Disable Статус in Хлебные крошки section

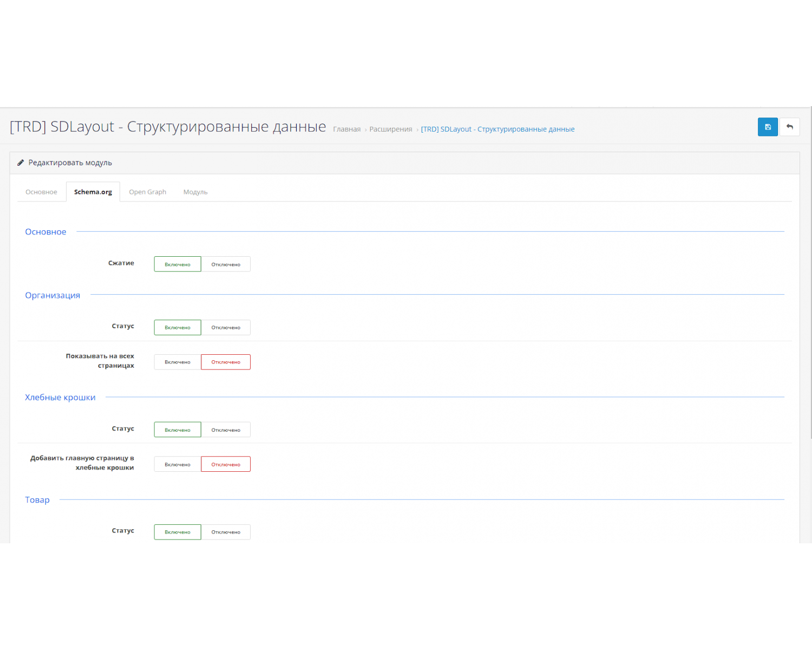coord(226,429)
